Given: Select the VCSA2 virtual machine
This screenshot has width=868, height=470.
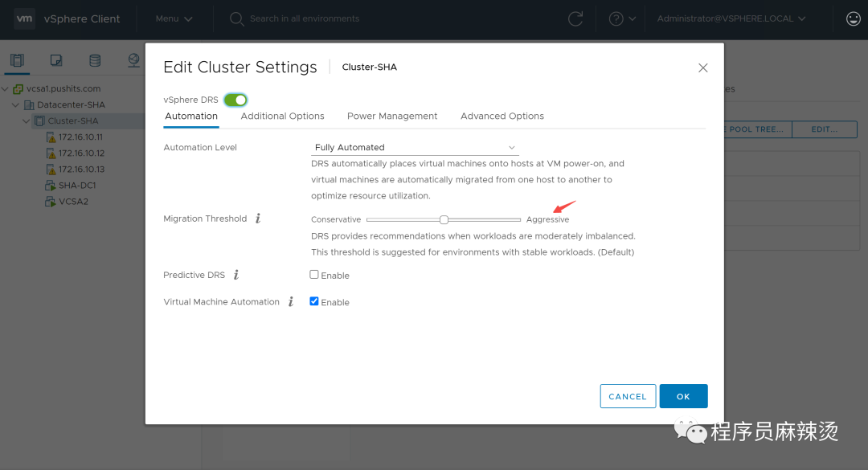Looking at the screenshot, I should [73, 201].
